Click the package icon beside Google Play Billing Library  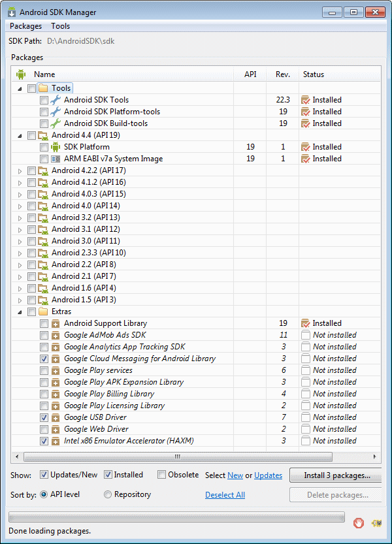pos(56,394)
